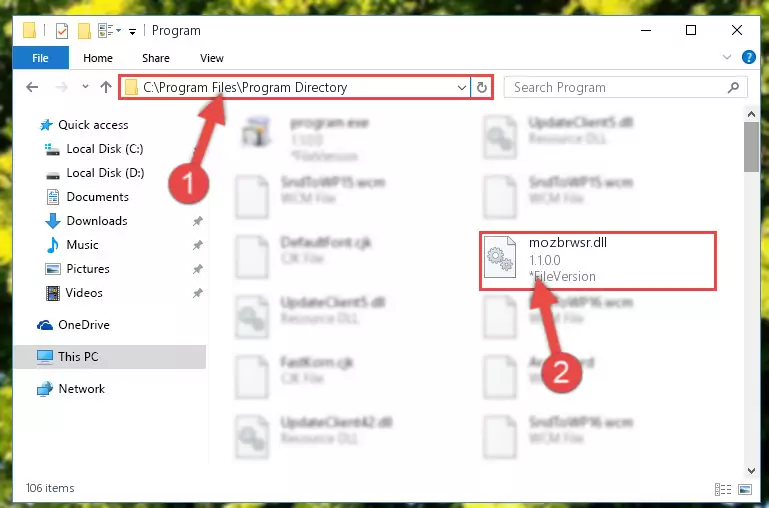This screenshot has width=769, height=508.
Task: Go back with the Back arrow
Action: tap(32, 87)
